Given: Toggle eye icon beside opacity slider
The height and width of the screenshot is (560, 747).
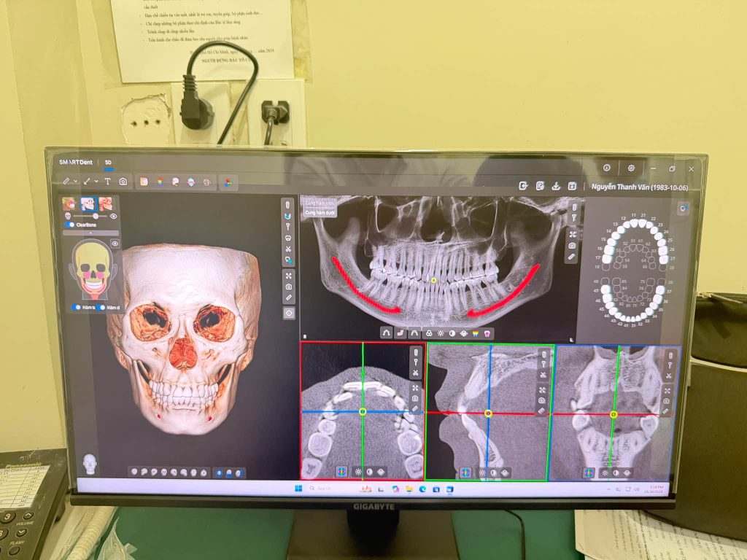Looking at the screenshot, I should (113, 216).
